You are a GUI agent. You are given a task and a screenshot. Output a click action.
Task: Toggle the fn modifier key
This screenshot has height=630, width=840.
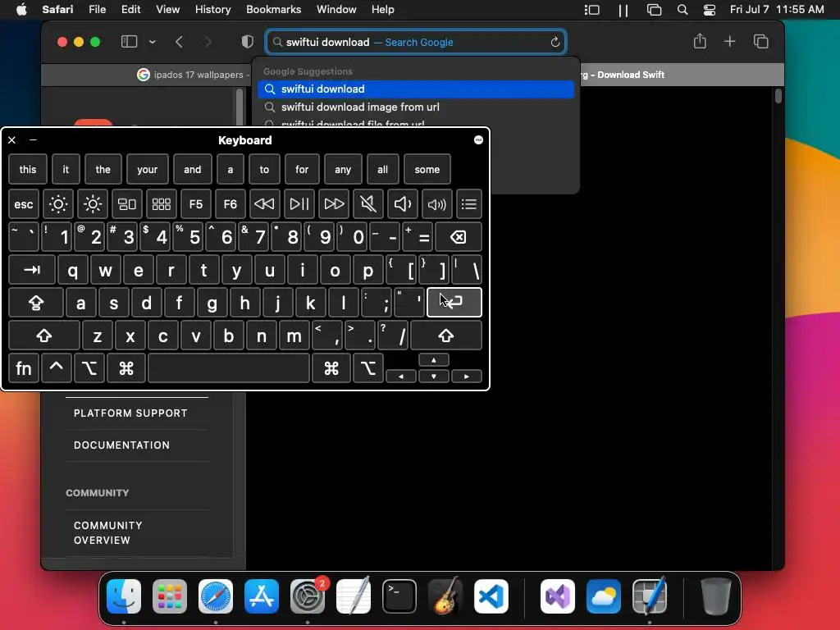click(x=24, y=368)
